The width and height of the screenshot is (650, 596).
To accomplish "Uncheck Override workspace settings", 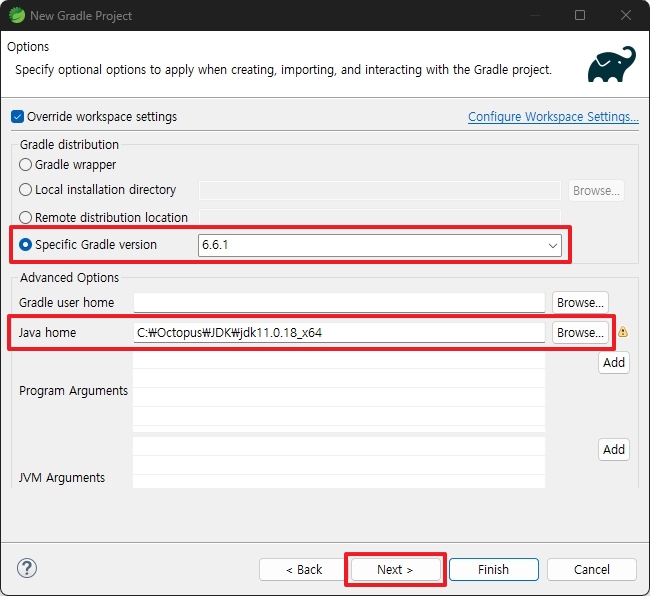I will [17, 117].
